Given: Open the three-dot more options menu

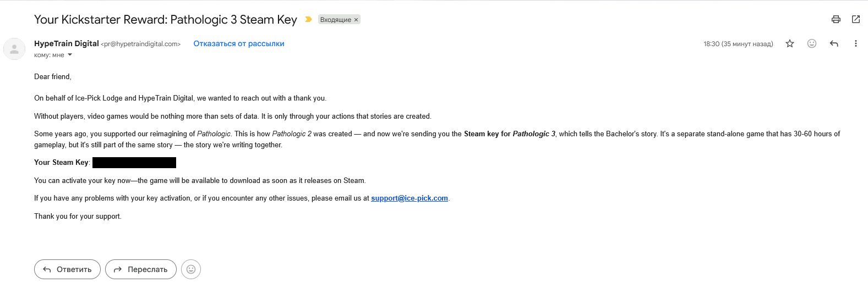Looking at the screenshot, I should tap(855, 43).
